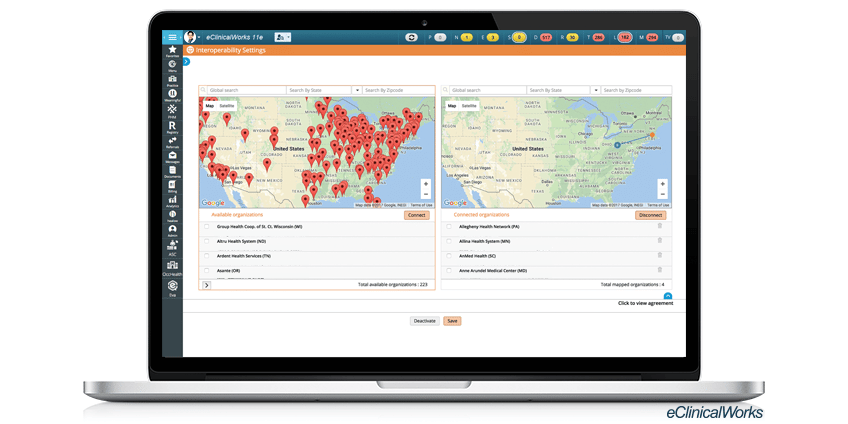Image resolution: width=848 pixels, height=424 pixels.
Task: Delete Anne Arundel Medical Center with trash icon
Action: pyautogui.click(x=659, y=270)
